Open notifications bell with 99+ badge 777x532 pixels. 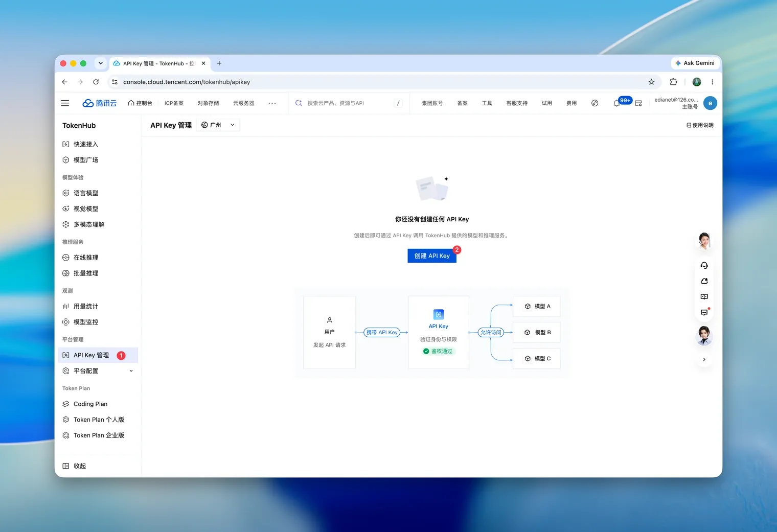(x=617, y=103)
